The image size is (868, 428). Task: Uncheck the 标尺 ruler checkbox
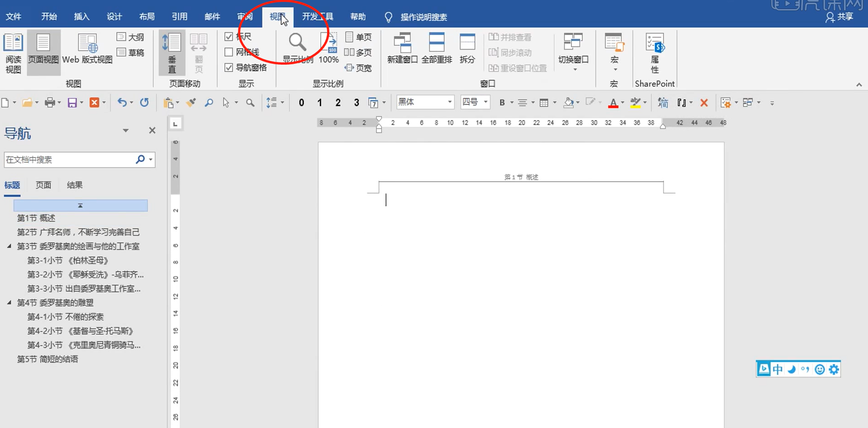click(x=229, y=37)
